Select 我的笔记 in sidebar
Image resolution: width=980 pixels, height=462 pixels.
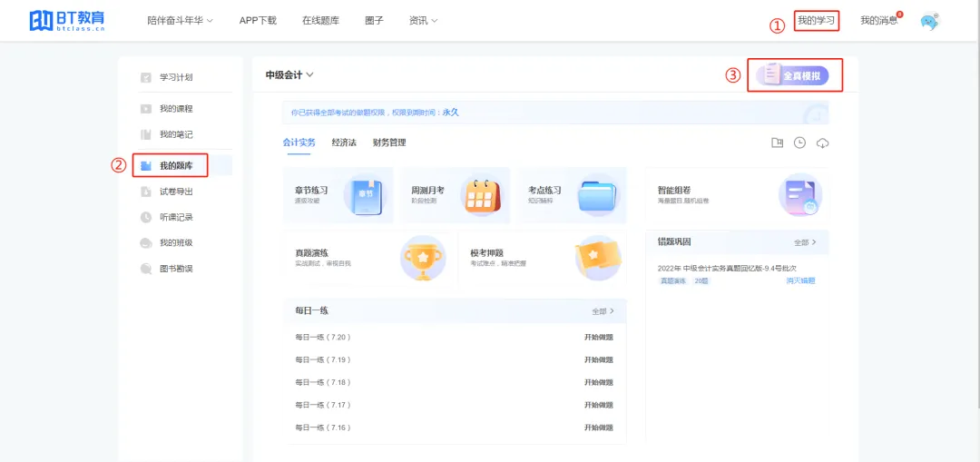coord(176,134)
